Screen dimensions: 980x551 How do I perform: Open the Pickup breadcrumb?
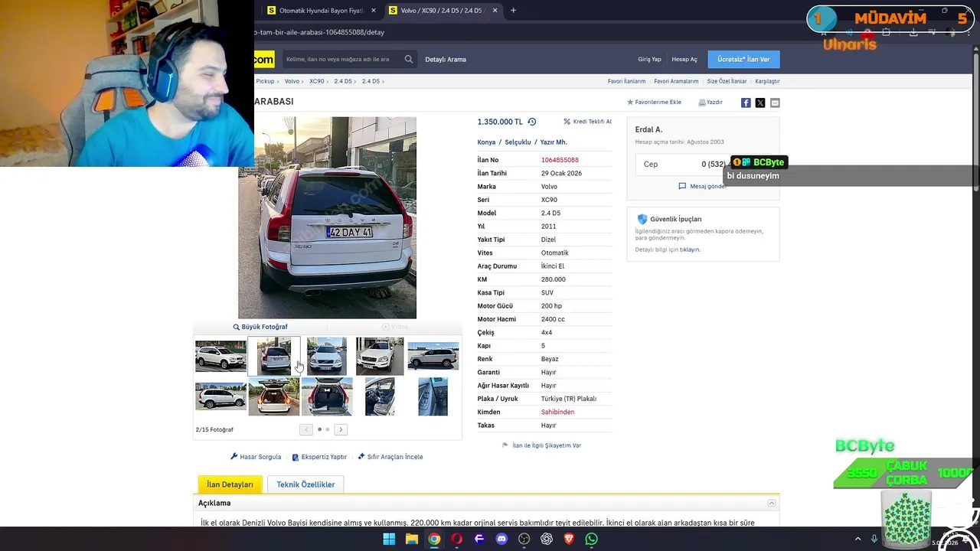265,81
